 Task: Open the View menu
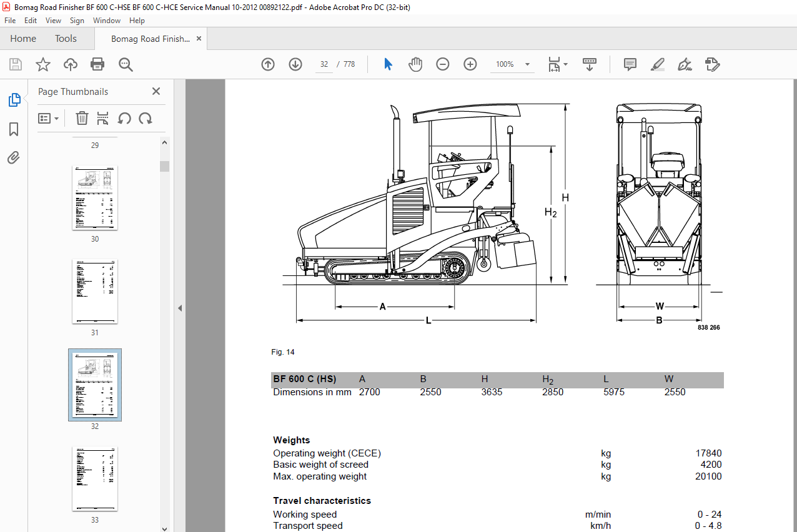click(x=53, y=21)
